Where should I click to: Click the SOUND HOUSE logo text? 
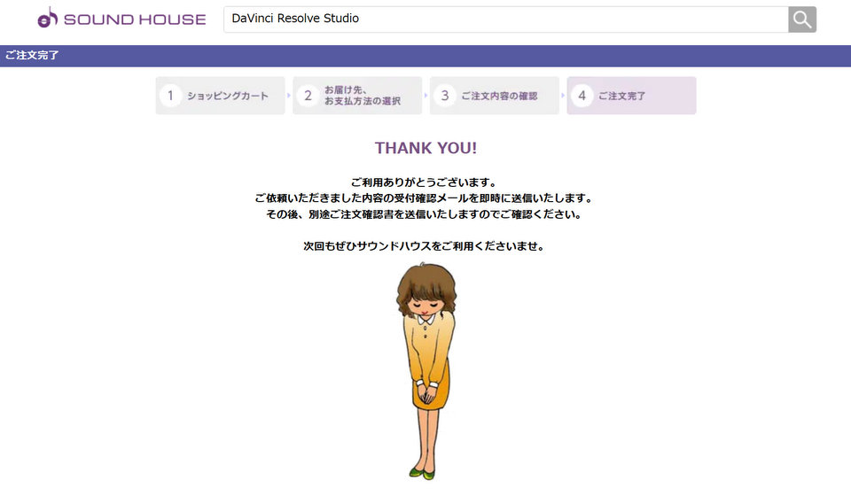(x=134, y=19)
